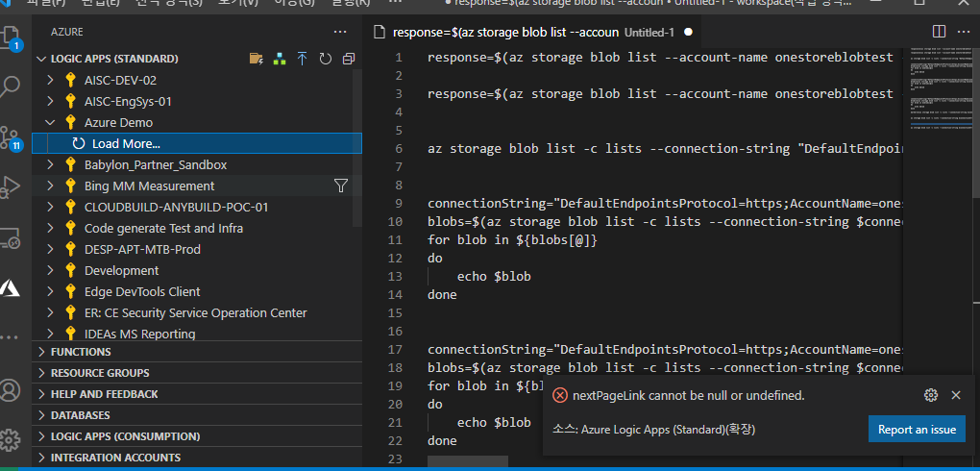Click in the connectionString code on line 9

(665, 204)
